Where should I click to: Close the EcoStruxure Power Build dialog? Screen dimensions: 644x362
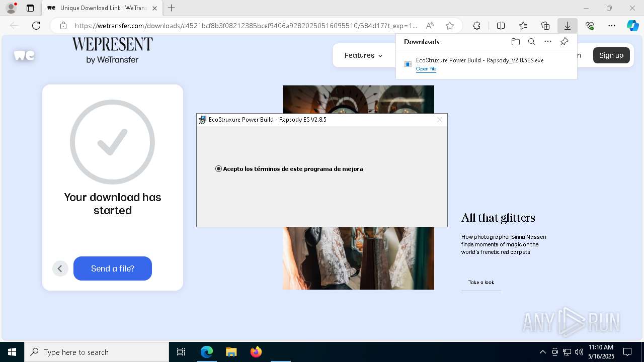click(440, 120)
